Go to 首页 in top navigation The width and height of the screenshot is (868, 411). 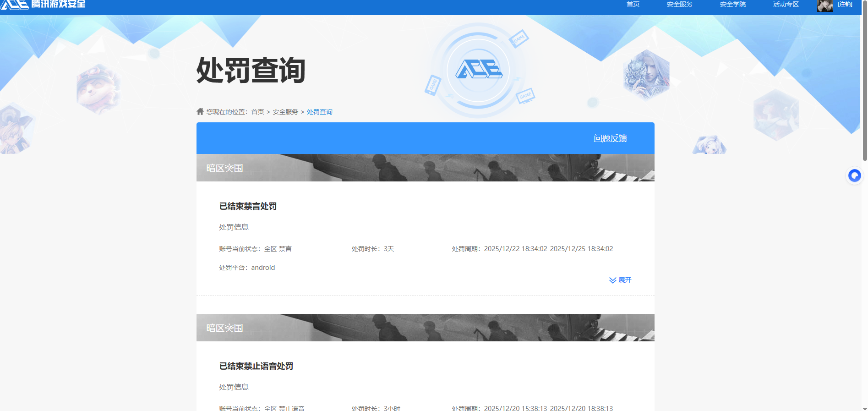633,4
